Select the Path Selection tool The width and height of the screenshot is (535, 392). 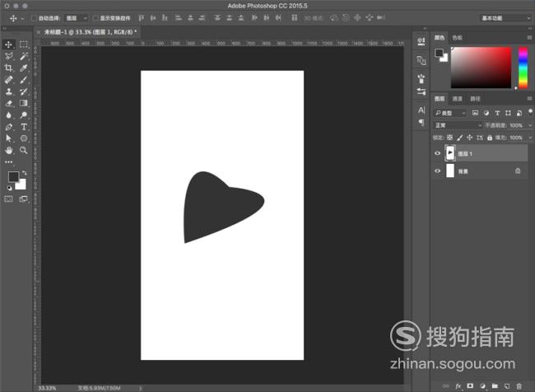(x=9, y=138)
